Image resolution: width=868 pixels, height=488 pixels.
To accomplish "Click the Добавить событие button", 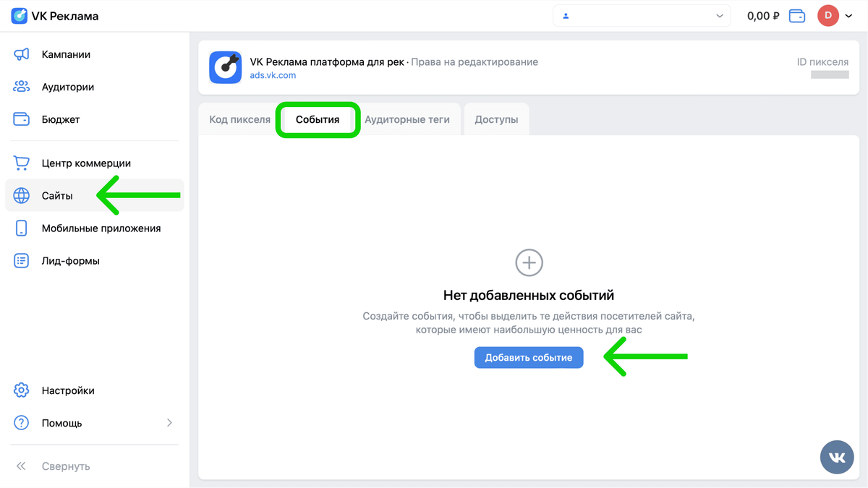I will (529, 357).
